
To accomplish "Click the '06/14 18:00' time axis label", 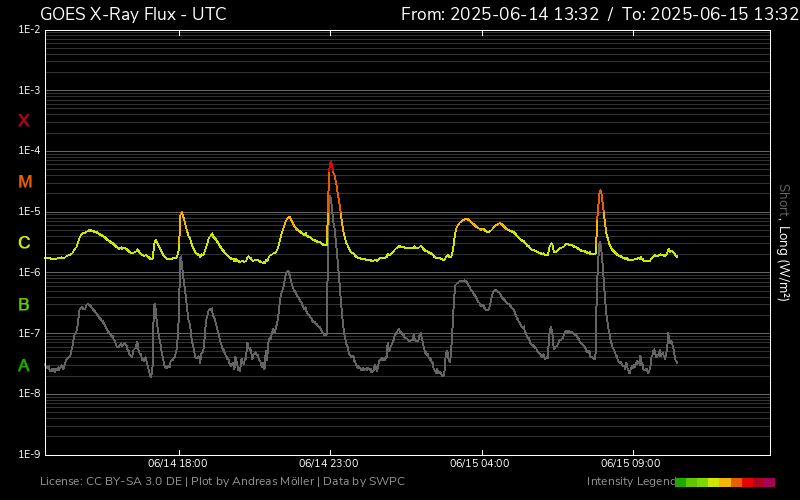I will pos(178,463).
